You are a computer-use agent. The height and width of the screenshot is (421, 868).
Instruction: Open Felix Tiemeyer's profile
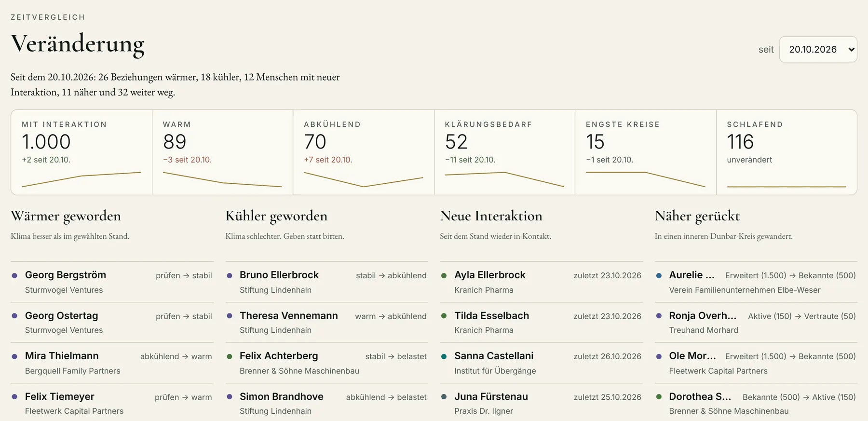coord(112,403)
